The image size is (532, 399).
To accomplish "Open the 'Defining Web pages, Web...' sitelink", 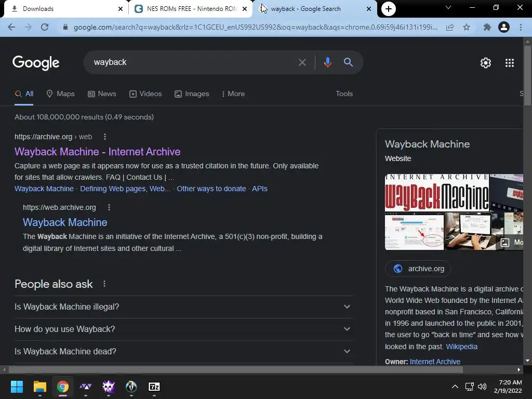I will (x=125, y=189).
